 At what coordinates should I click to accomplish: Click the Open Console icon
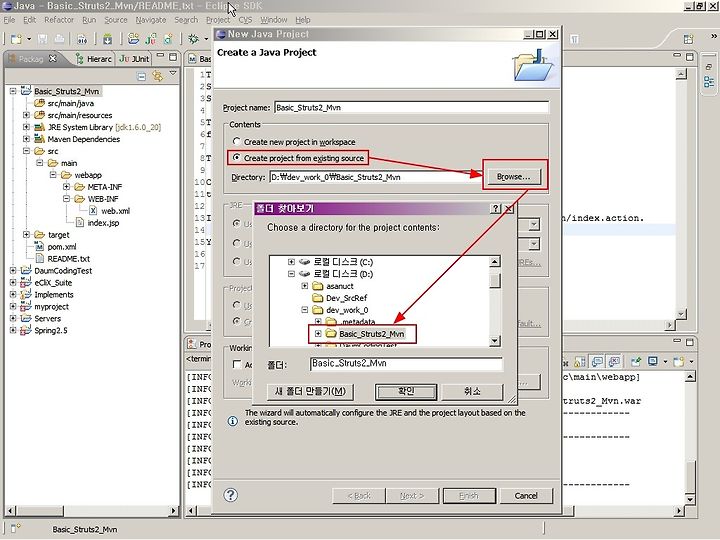tap(678, 362)
